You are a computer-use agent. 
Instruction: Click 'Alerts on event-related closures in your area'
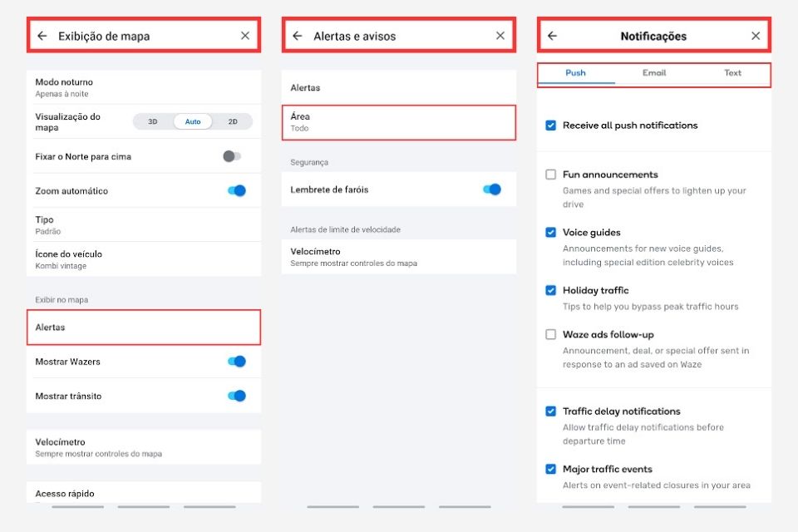[657, 485]
